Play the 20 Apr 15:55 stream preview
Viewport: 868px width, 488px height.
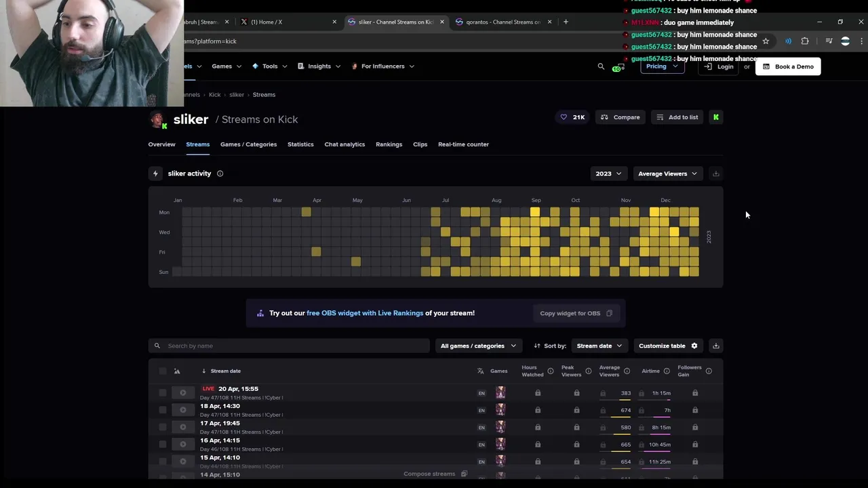click(183, 392)
